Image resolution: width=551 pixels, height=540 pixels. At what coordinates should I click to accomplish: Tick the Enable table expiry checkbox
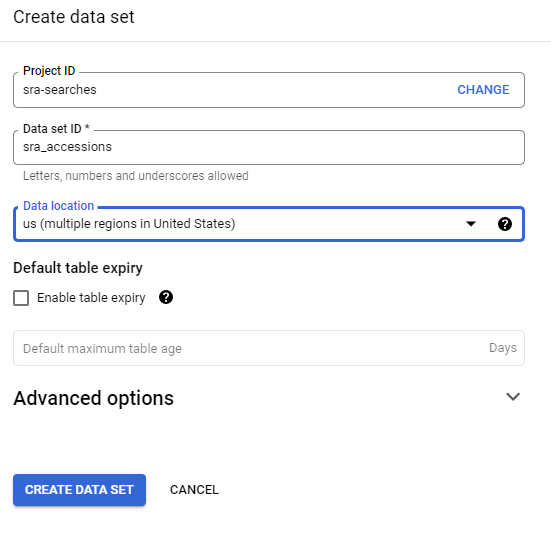[21, 298]
